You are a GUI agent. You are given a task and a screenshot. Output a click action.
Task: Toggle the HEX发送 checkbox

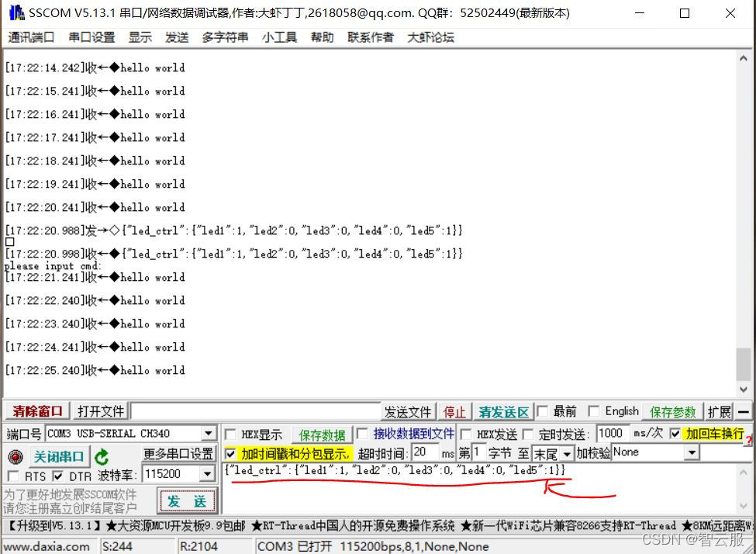click(x=466, y=434)
